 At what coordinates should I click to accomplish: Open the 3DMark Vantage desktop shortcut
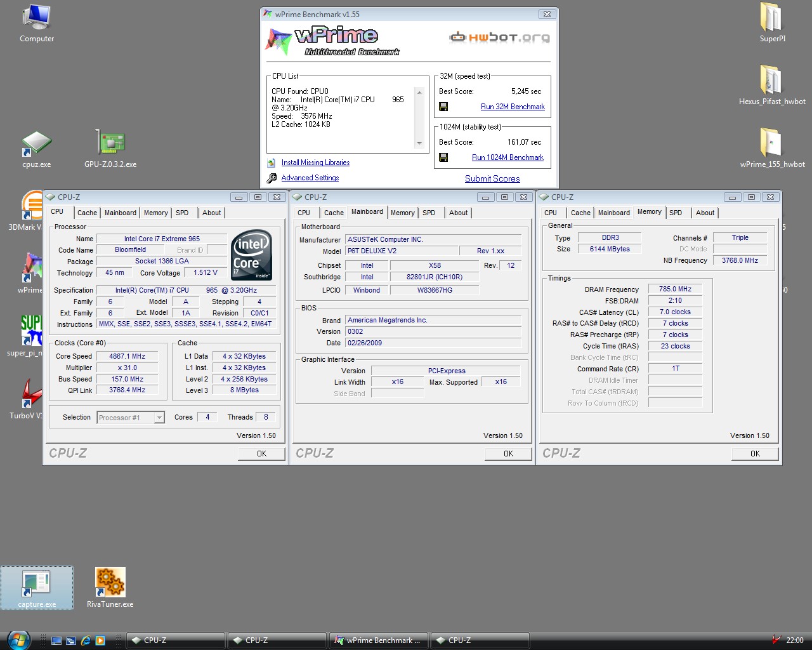[26, 211]
